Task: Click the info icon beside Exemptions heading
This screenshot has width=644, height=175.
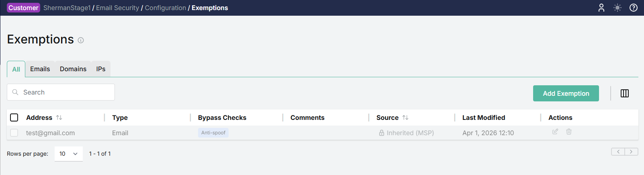Action: (x=81, y=40)
